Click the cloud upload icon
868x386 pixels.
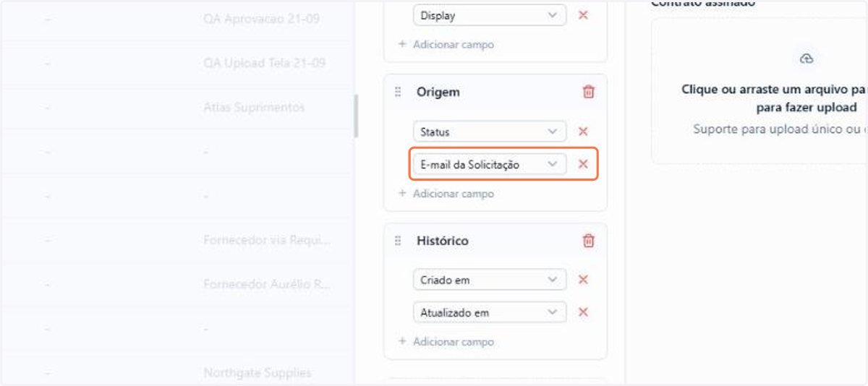point(807,59)
